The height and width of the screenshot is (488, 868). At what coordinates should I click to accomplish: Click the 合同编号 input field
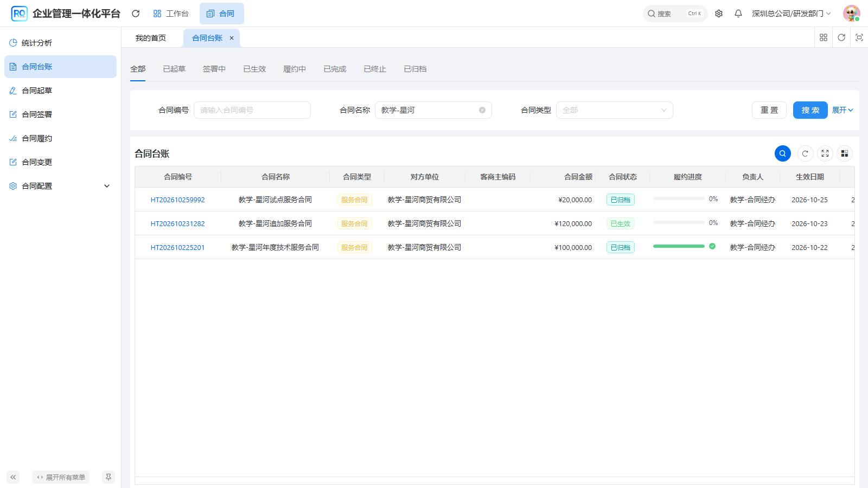point(252,110)
